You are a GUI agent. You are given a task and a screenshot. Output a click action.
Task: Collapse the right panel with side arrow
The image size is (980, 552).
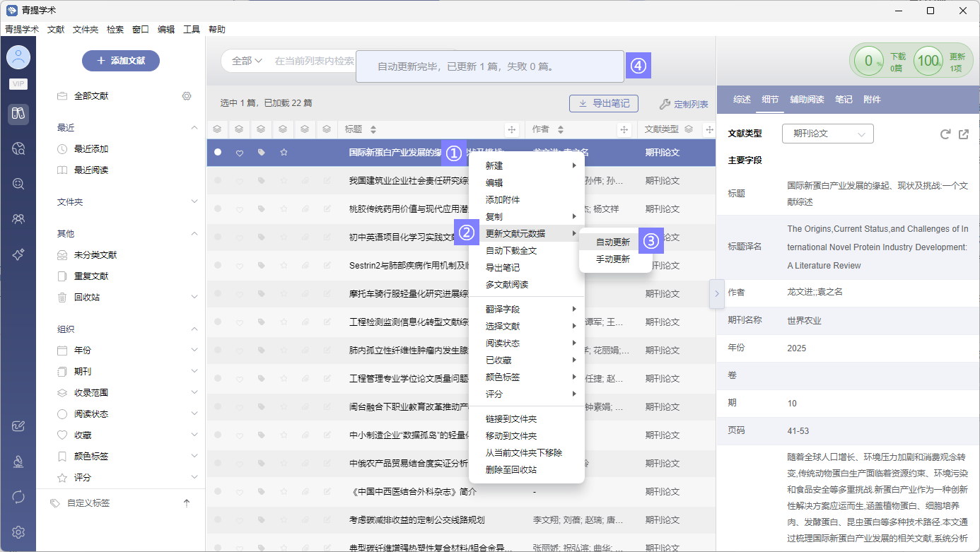[716, 293]
